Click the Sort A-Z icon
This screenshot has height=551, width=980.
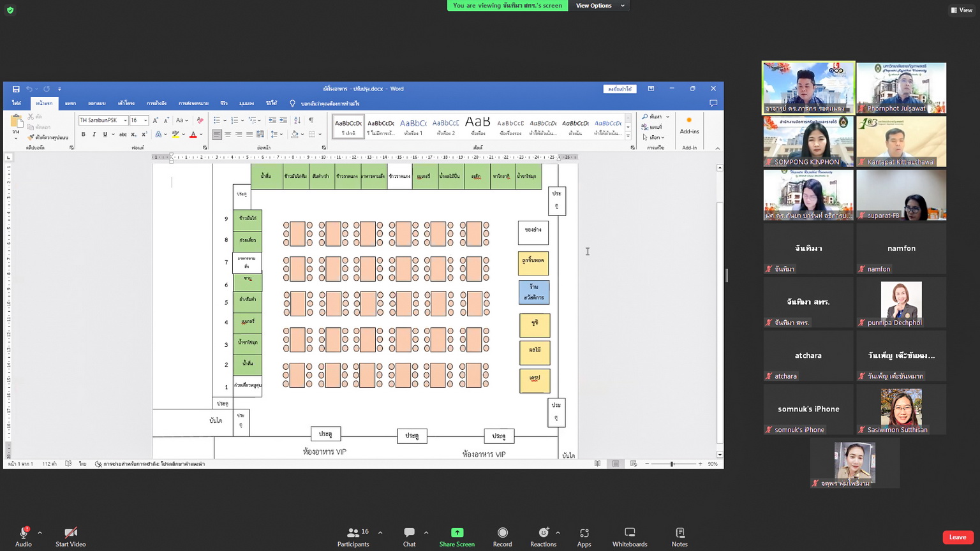pos(297,120)
